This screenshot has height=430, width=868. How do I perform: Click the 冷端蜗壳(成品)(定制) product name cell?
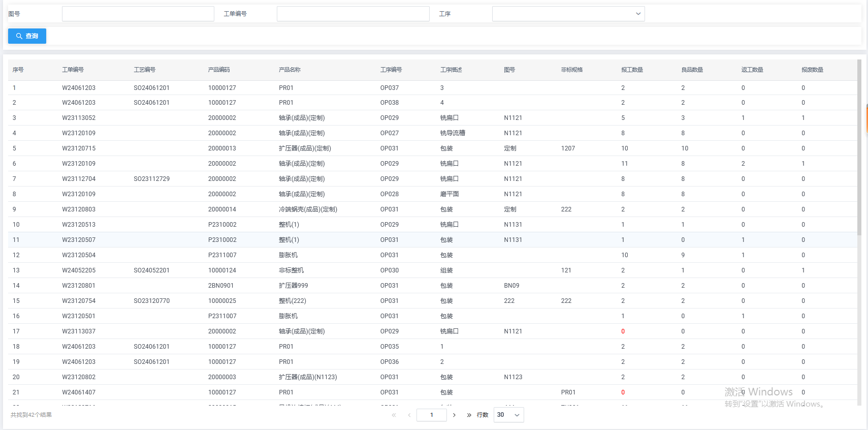308,209
